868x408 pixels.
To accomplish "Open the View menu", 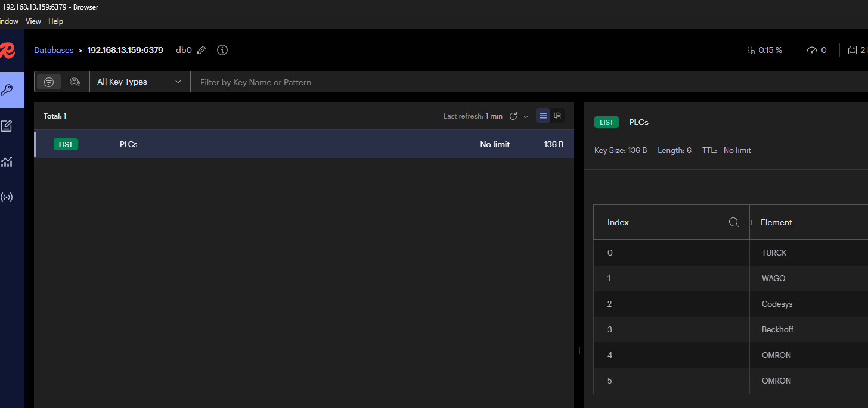I will point(33,21).
